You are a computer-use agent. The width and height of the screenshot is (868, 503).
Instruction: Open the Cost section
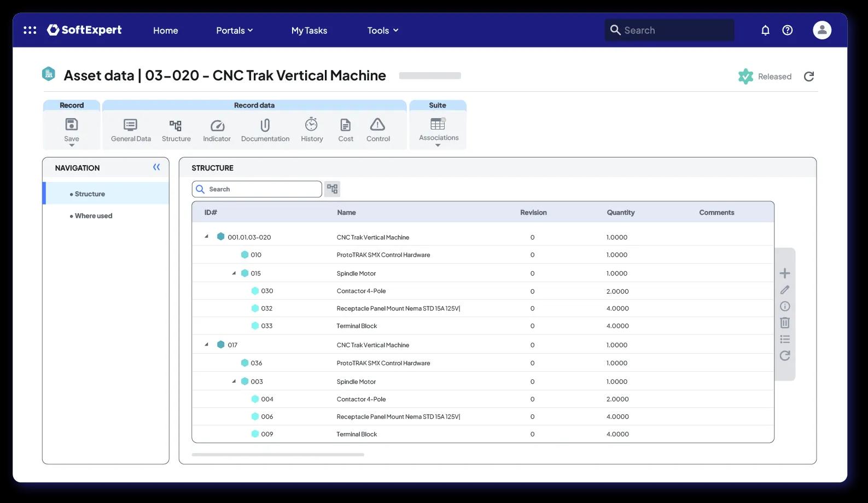click(x=346, y=130)
